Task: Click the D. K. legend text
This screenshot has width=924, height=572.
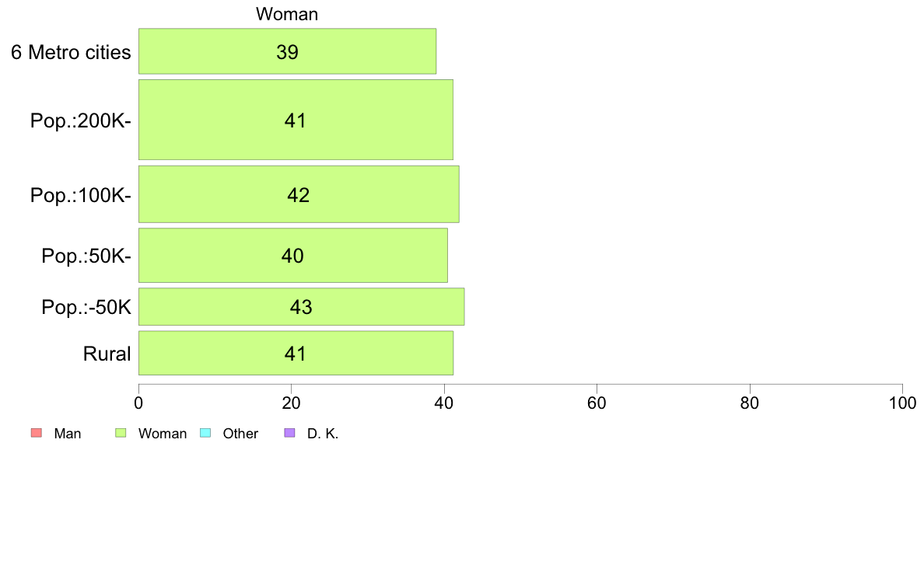Action: 323,434
